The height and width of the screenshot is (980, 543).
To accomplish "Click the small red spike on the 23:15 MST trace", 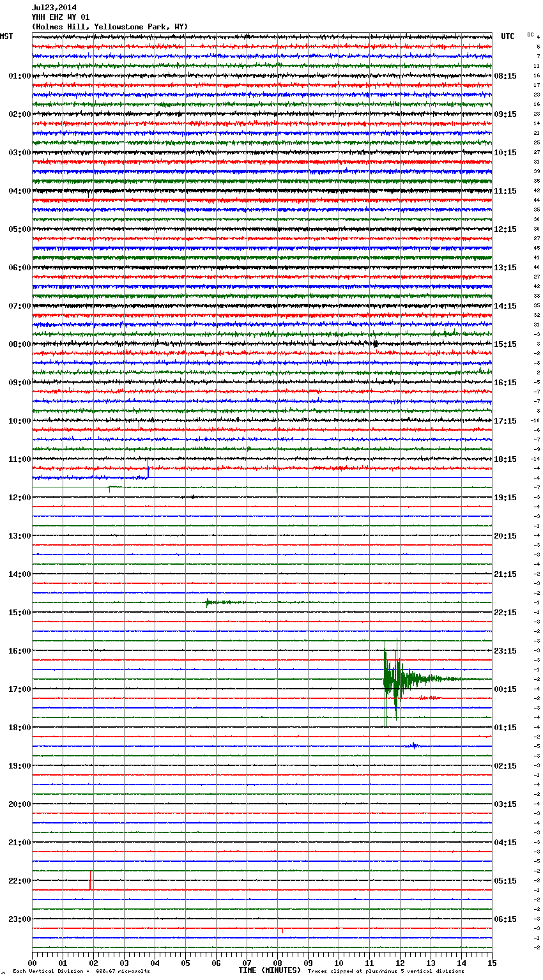I will click(282, 931).
